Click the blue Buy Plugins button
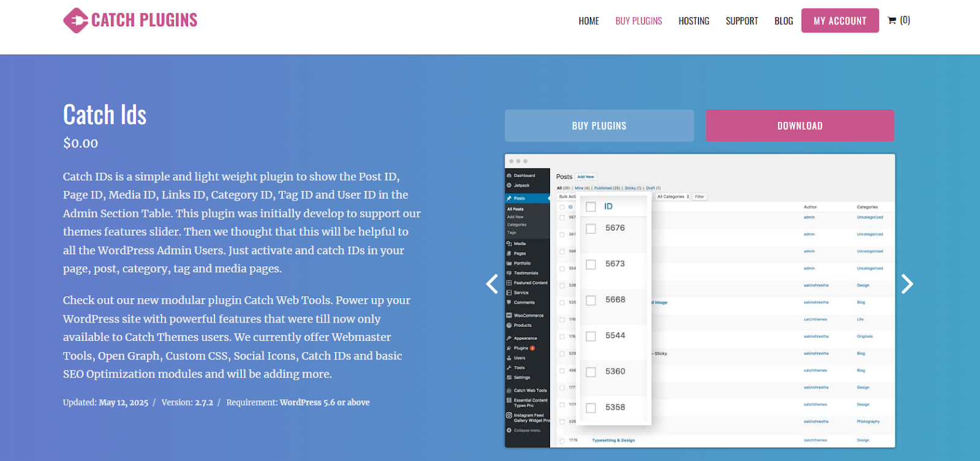Image resolution: width=980 pixels, height=461 pixels. pos(599,126)
